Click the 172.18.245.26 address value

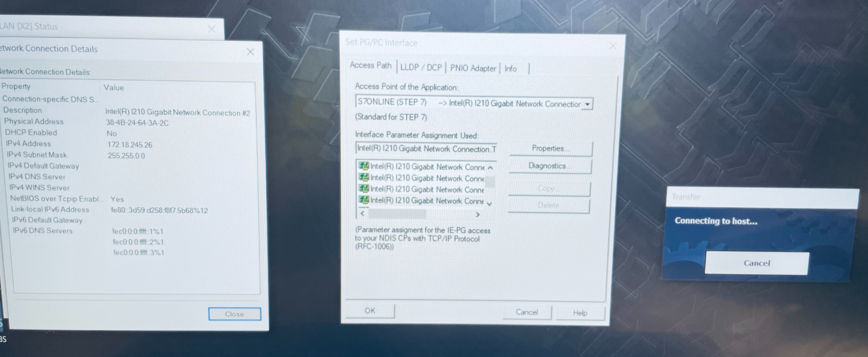tap(130, 145)
